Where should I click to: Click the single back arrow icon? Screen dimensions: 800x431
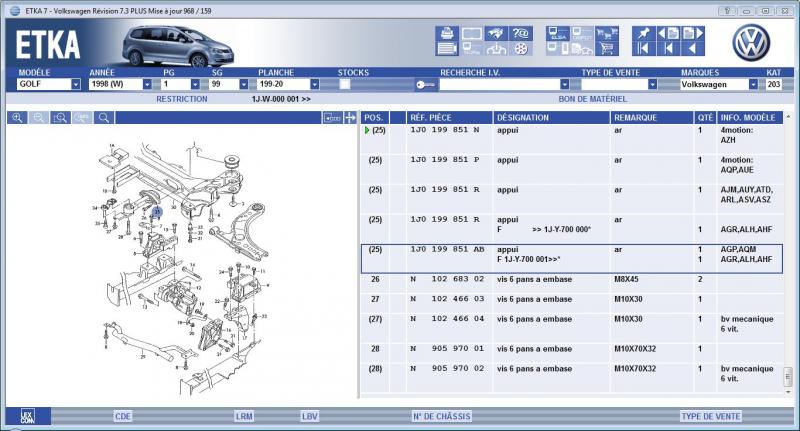693,49
